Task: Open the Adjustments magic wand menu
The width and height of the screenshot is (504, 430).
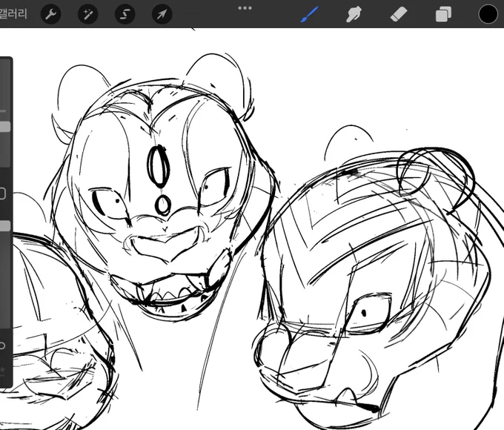Action: pos(87,14)
